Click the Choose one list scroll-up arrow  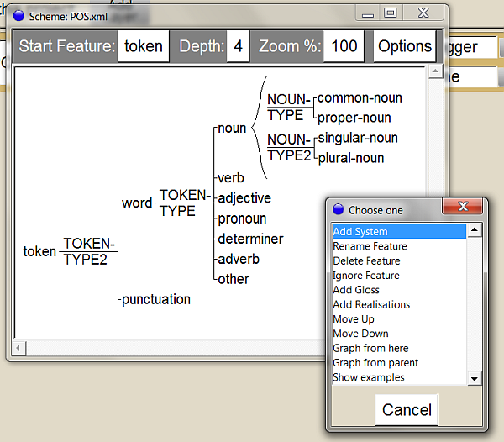(475, 230)
